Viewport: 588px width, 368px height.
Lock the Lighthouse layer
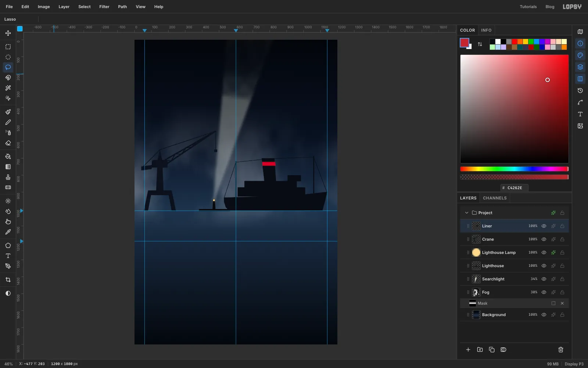pyautogui.click(x=562, y=266)
